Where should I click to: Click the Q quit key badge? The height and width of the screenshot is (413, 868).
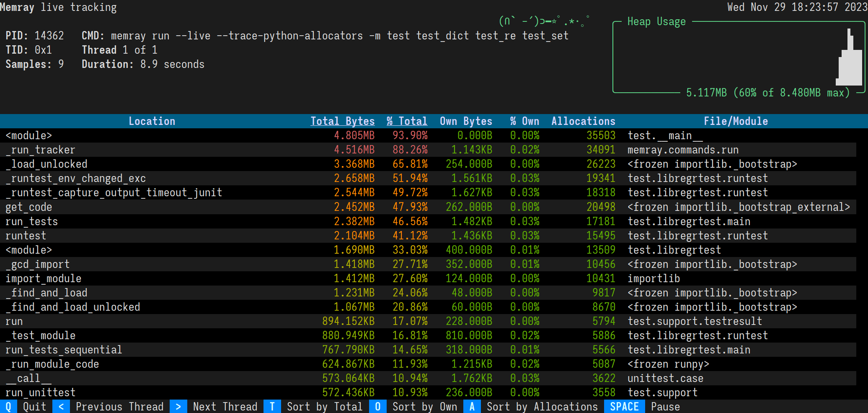point(8,406)
